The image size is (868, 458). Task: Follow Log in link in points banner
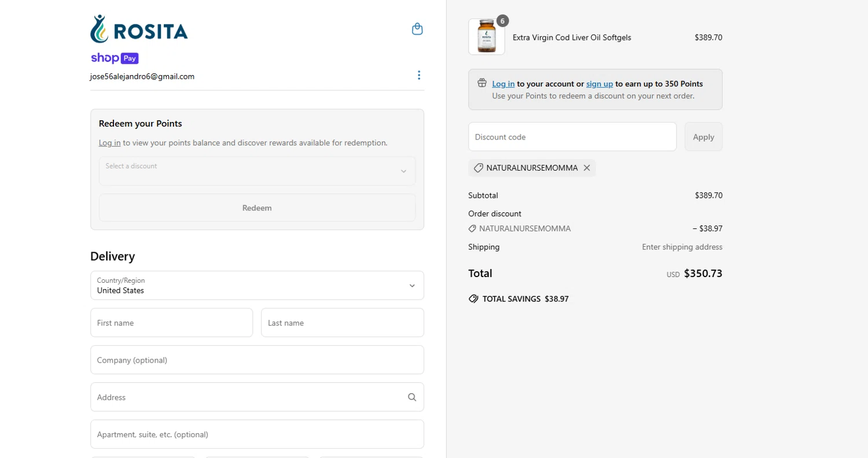[x=503, y=84]
